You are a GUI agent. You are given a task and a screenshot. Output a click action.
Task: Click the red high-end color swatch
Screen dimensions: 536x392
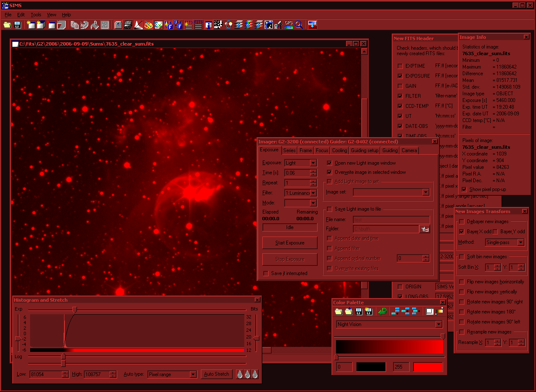point(428,367)
